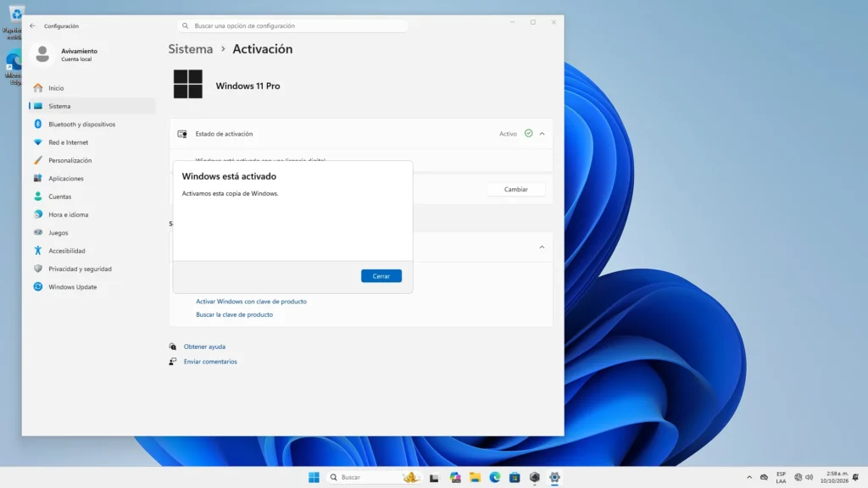Click the taskbar Buscar search box
868x488 pixels.
pyautogui.click(x=374, y=477)
